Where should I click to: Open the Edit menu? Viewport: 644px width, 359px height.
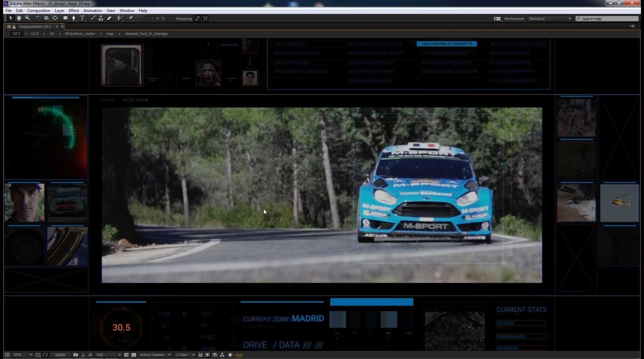[19, 10]
